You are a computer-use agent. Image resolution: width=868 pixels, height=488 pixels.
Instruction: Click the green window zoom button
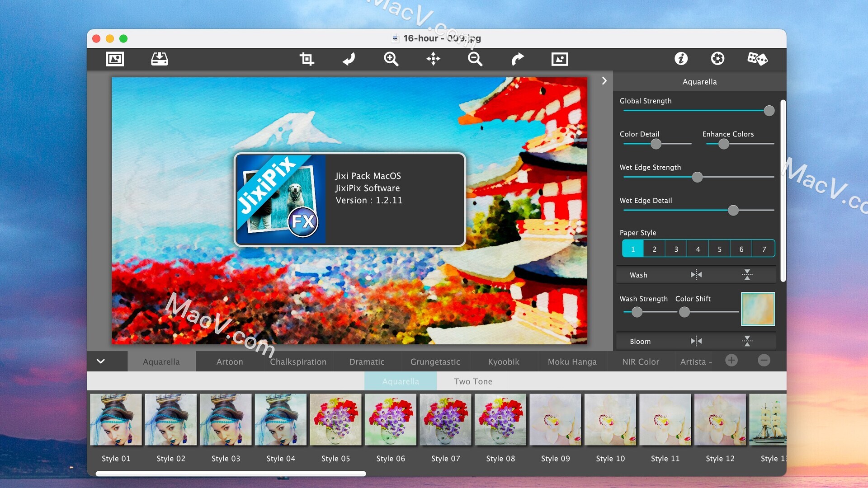(123, 39)
